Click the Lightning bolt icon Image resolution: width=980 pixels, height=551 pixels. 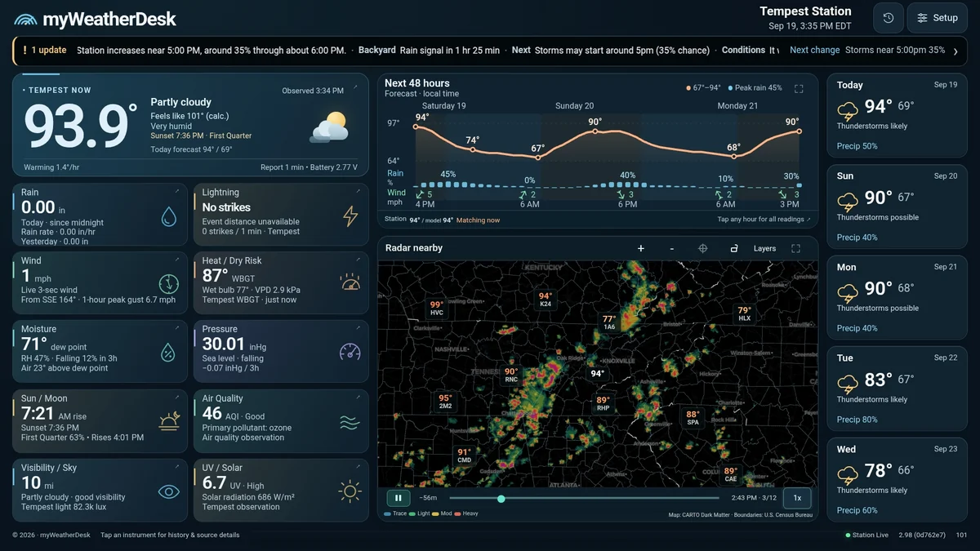click(x=350, y=216)
